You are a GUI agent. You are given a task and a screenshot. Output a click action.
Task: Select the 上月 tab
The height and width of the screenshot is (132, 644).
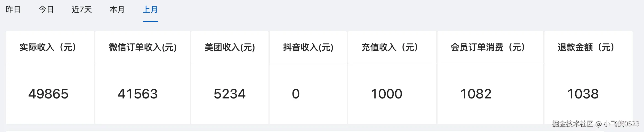(x=150, y=10)
